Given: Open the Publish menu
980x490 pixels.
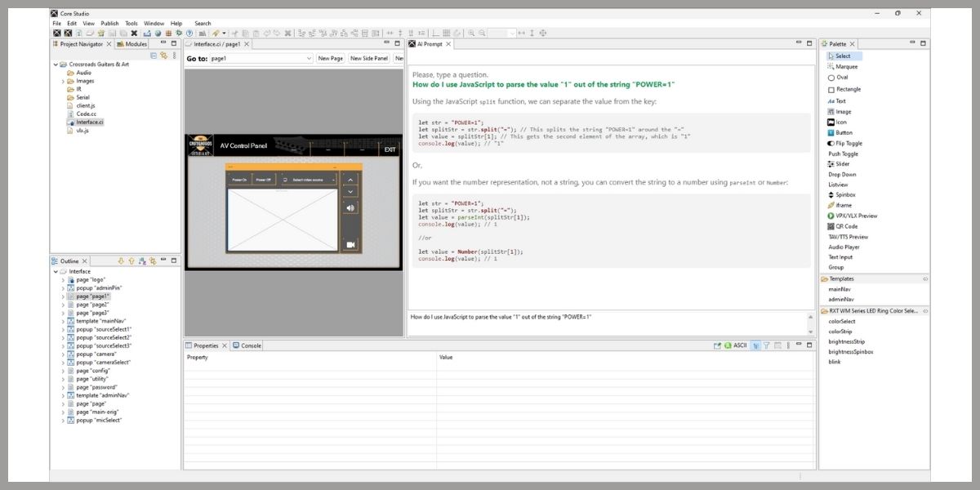Looking at the screenshot, I should point(109,24).
